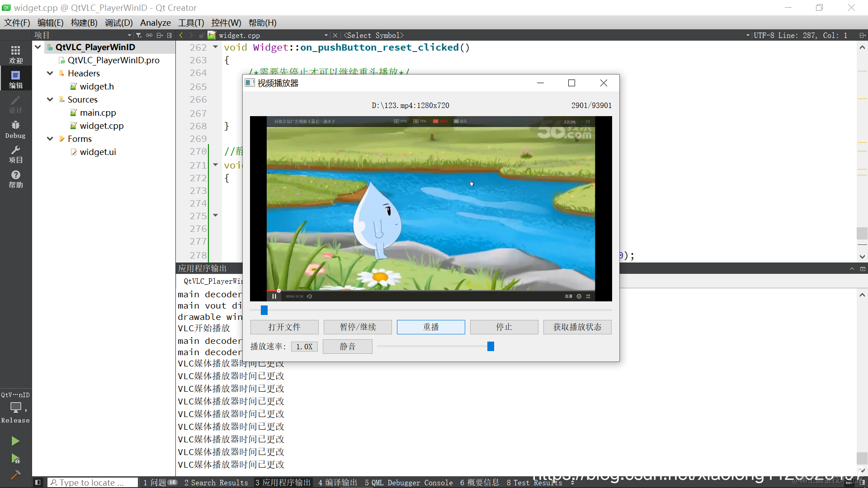Collapse the Sources folder node

50,99
